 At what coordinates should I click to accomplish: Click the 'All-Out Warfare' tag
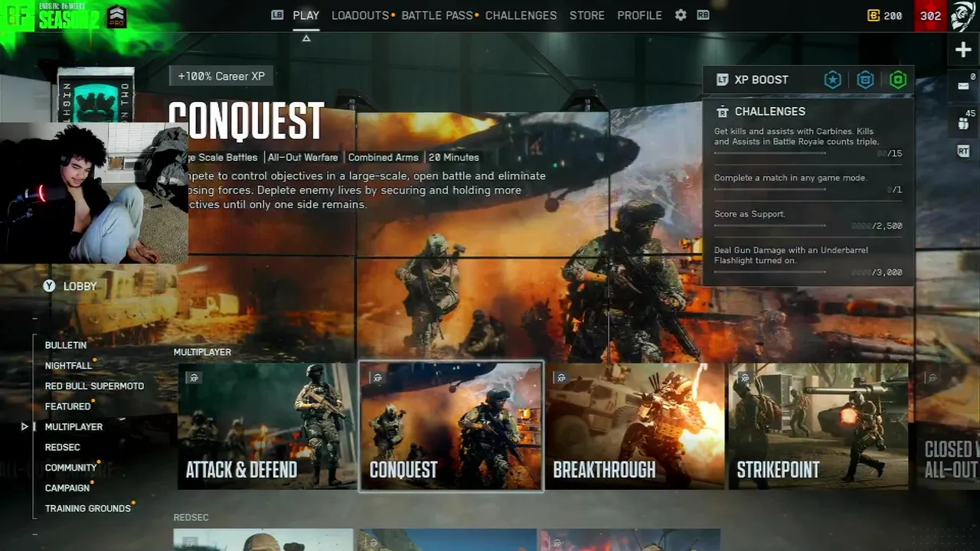[302, 158]
